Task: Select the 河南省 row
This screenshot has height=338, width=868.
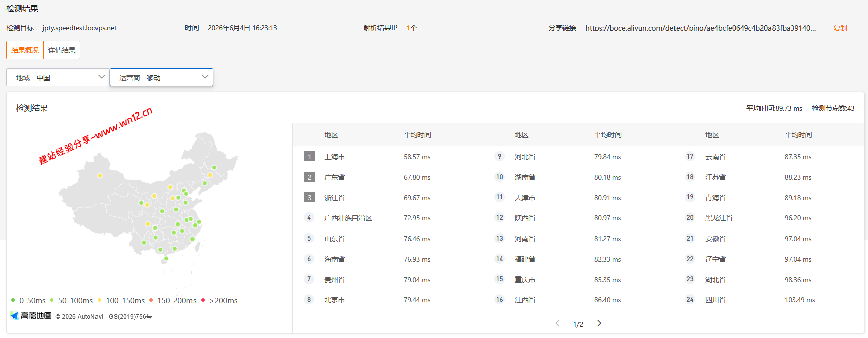Action: click(x=578, y=239)
